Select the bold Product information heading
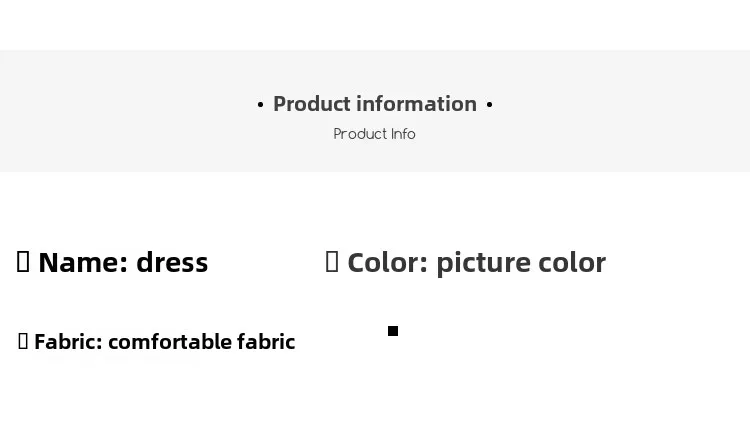This screenshot has width=750, height=426. 374,104
